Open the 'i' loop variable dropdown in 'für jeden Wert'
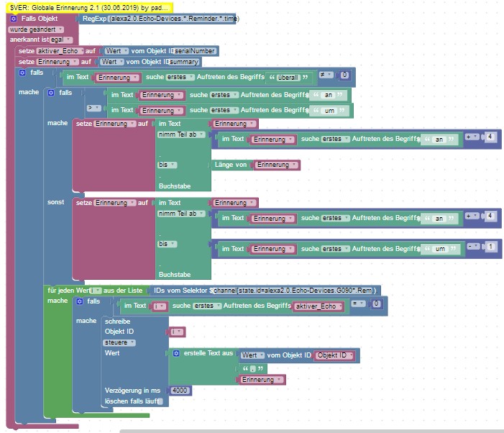This screenshot has height=433, width=504. (97, 290)
